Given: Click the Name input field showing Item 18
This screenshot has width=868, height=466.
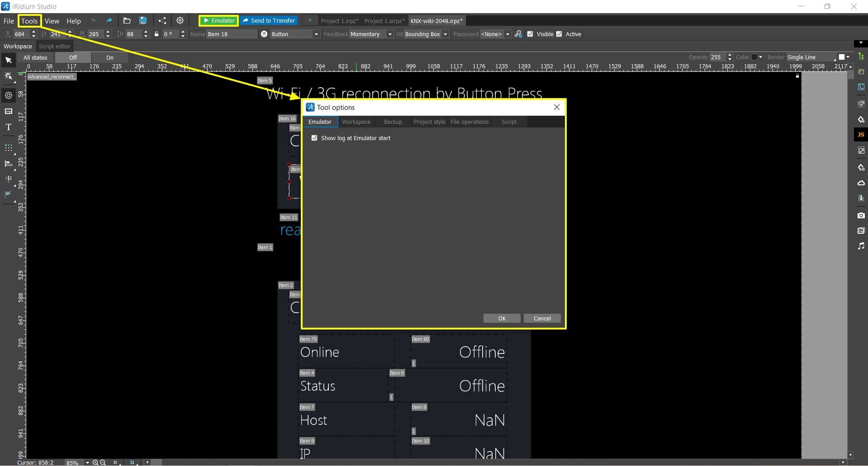Looking at the screenshot, I should [232, 34].
